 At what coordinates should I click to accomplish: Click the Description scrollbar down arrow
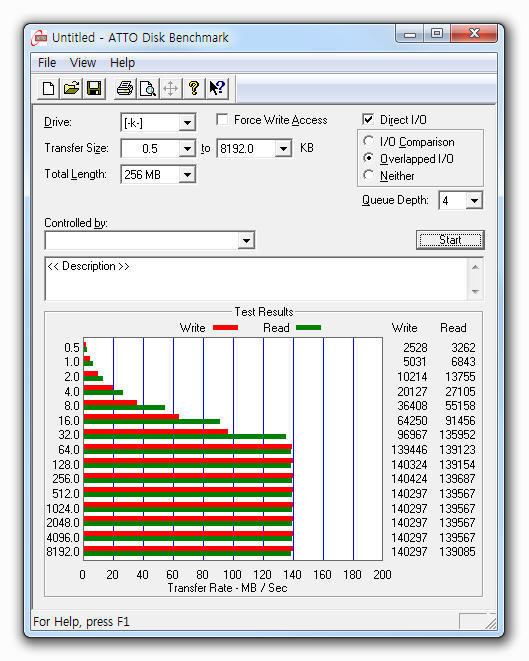475,291
